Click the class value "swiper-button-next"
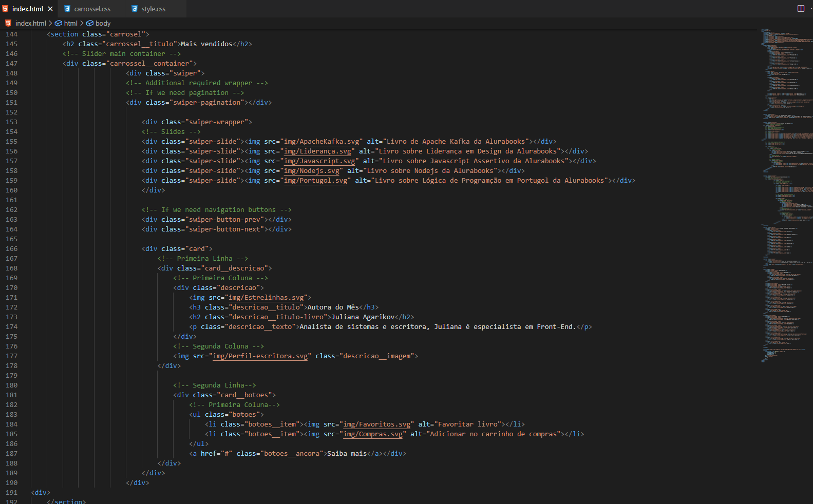The height and width of the screenshot is (504, 813). point(224,229)
